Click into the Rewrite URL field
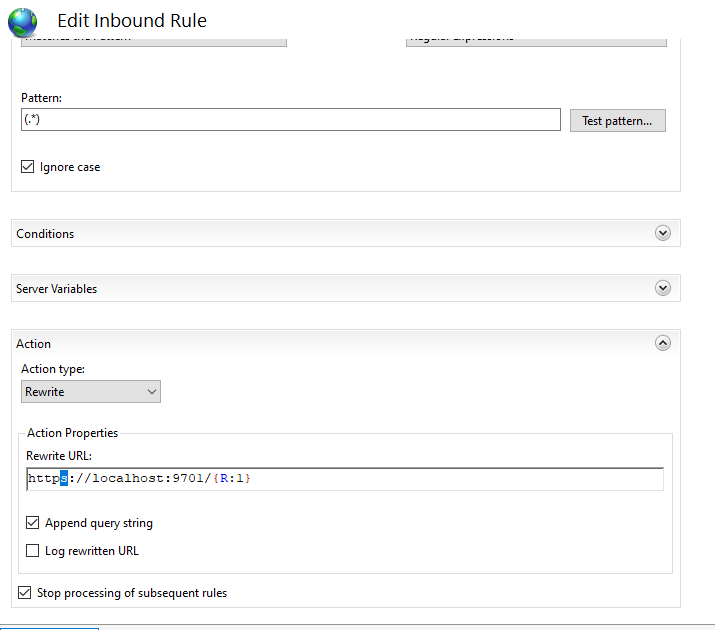The width and height of the screenshot is (715, 630). [x=450, y=480]
